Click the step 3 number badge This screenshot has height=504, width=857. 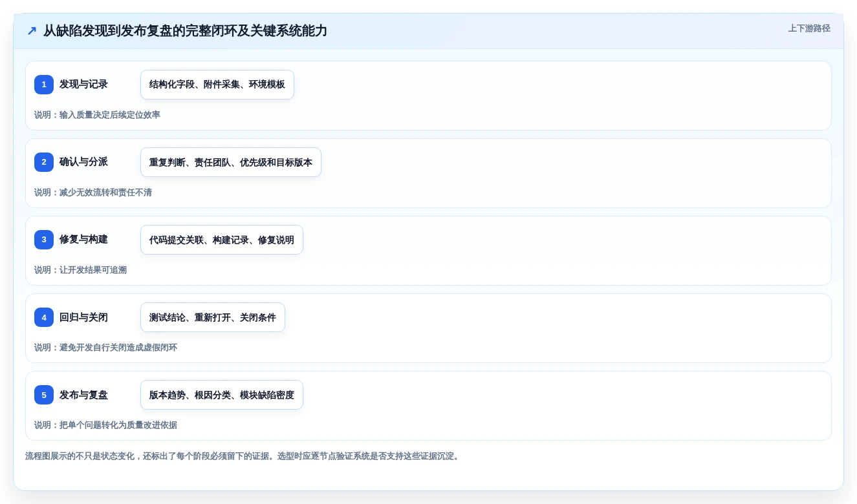[44, 240]
